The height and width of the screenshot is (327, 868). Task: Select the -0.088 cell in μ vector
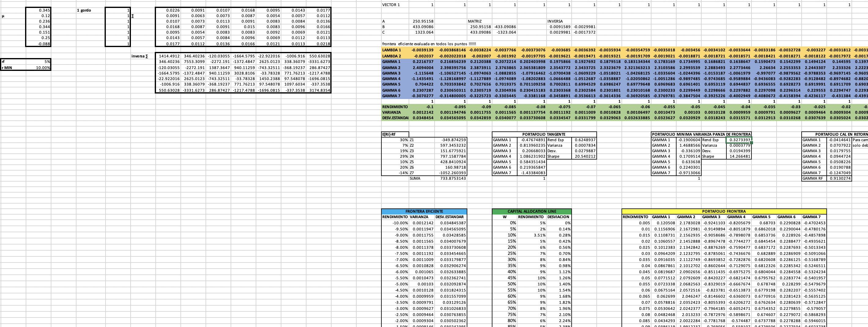(39, 43)
